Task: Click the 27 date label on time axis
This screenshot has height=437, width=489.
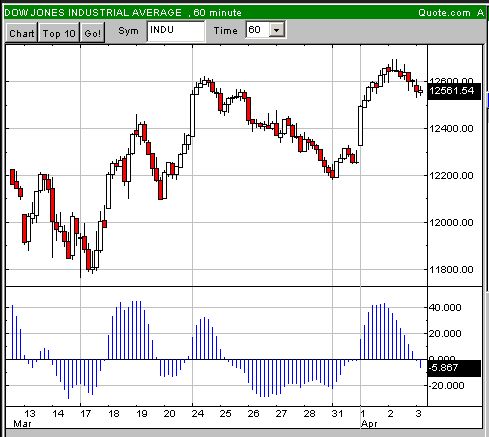Action: tap(281, 414)
